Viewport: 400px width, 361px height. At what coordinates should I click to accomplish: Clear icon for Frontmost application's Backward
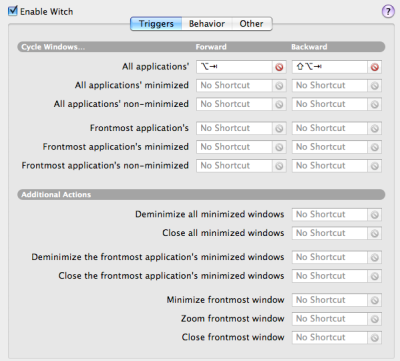click(x=375, y=128)
